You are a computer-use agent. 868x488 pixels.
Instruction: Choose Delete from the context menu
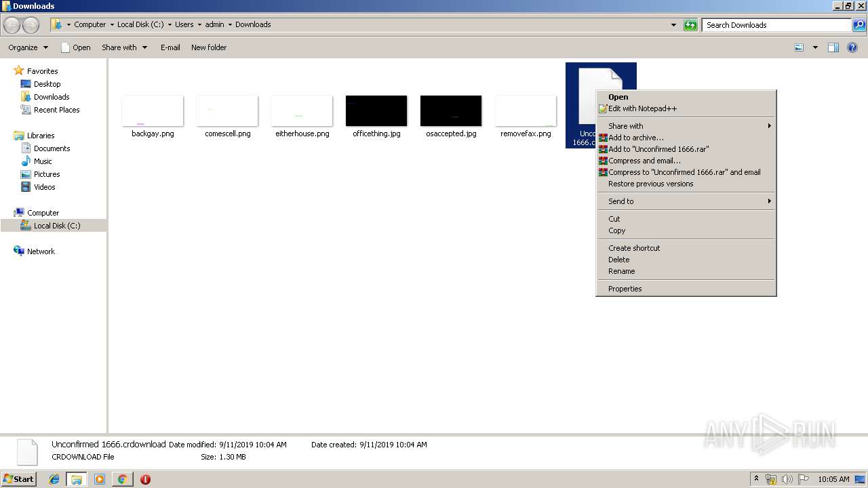point(686,260)
